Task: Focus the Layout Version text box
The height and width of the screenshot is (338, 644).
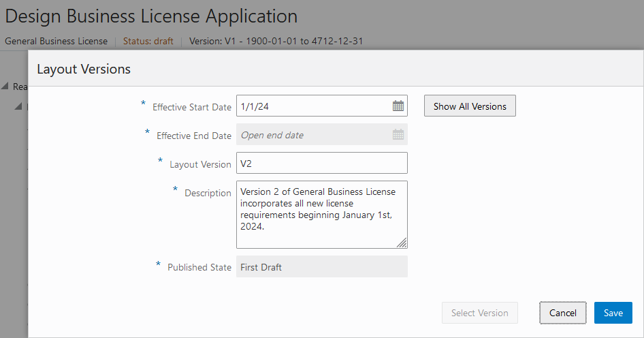Action: [321, 164]
